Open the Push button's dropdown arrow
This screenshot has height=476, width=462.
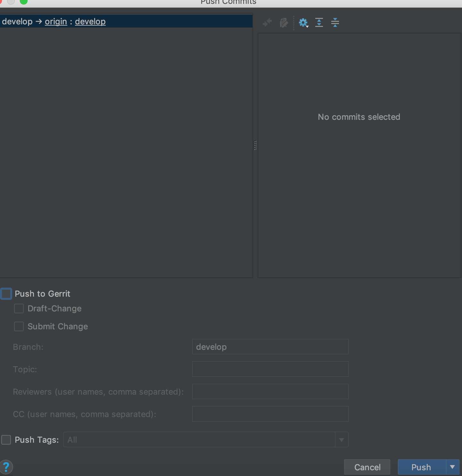[x=452, y=467]
